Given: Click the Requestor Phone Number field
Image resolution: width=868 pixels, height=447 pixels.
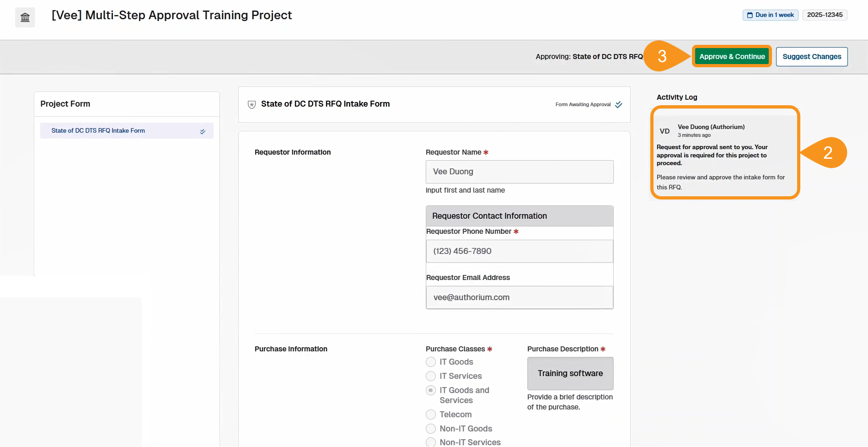Looking at the screenshot, I should [519, 251].
